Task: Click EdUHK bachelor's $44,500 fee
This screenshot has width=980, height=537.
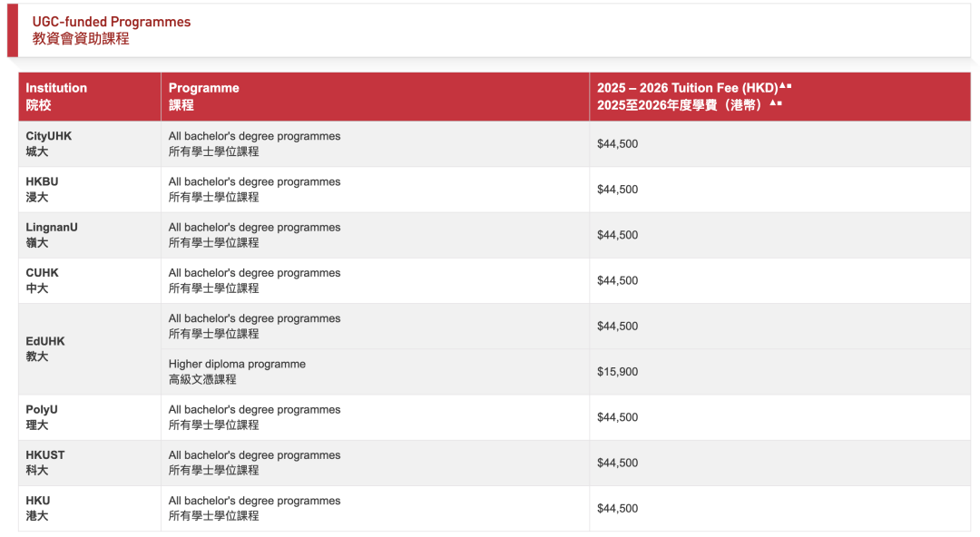Action: point(618,327)
